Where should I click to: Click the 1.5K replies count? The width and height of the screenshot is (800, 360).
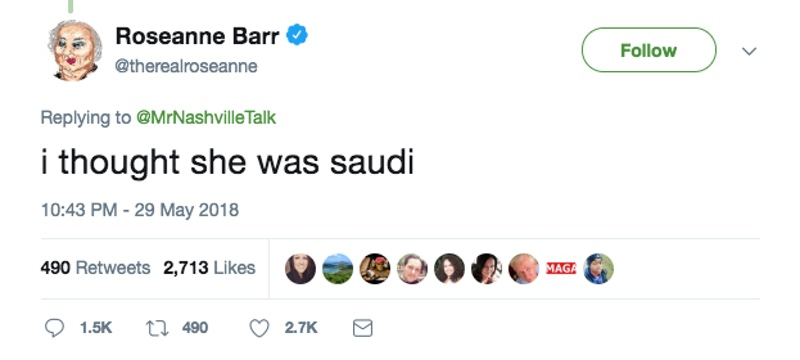(x=96, y=328)
